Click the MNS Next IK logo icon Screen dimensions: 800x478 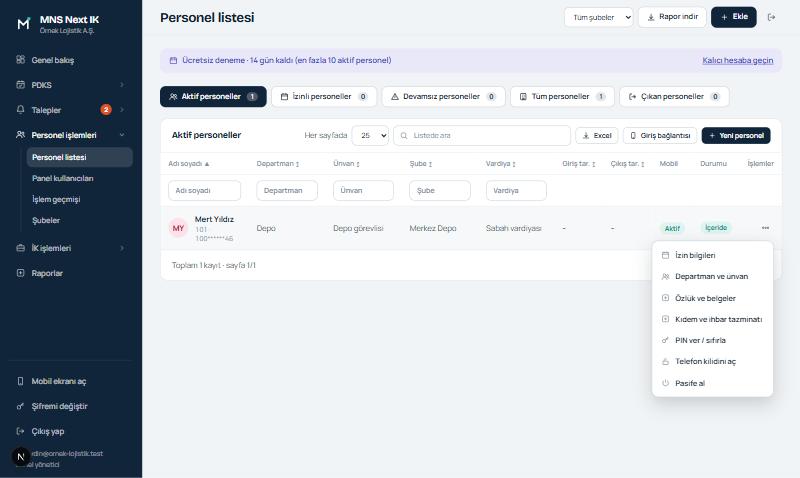coord(23,23)
